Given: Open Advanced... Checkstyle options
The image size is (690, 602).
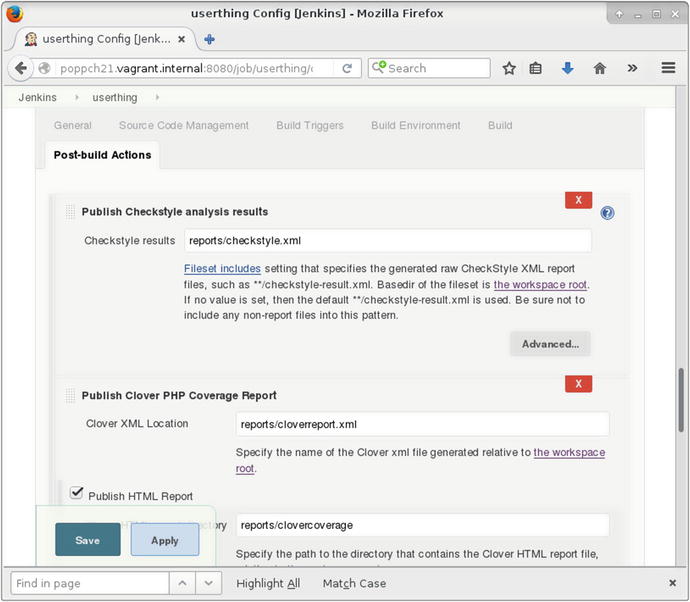Looking at the screenshot, I should (x=550, y=344).
